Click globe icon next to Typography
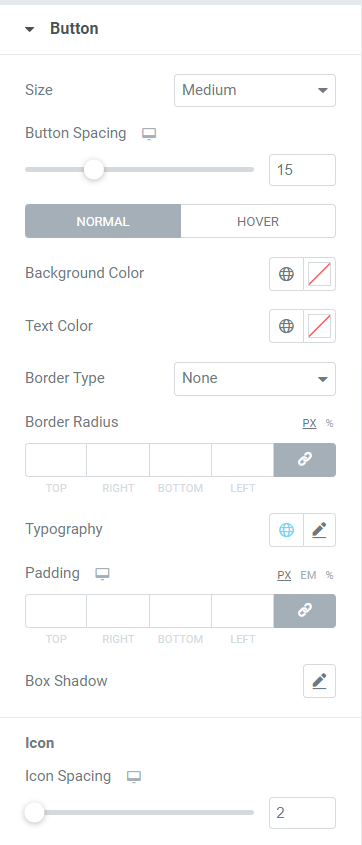The height and width of the screenshot is (845, 362). coord(286,530)
